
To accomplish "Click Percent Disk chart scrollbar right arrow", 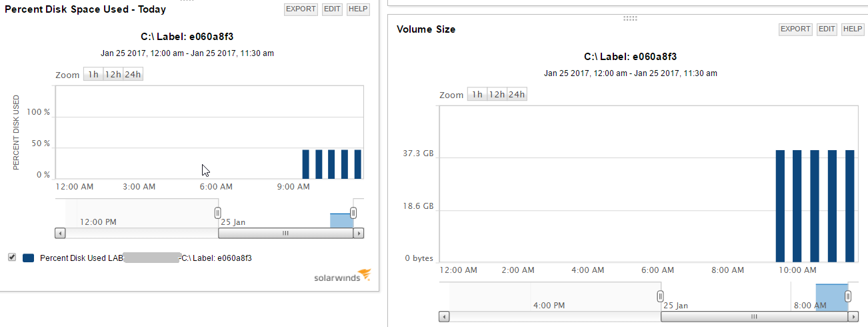I will (x=359, y=234).
